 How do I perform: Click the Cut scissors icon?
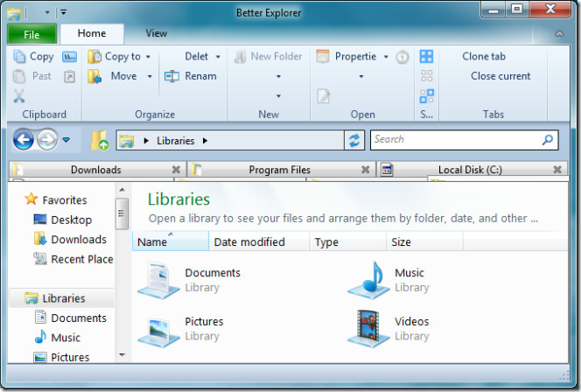19,96
